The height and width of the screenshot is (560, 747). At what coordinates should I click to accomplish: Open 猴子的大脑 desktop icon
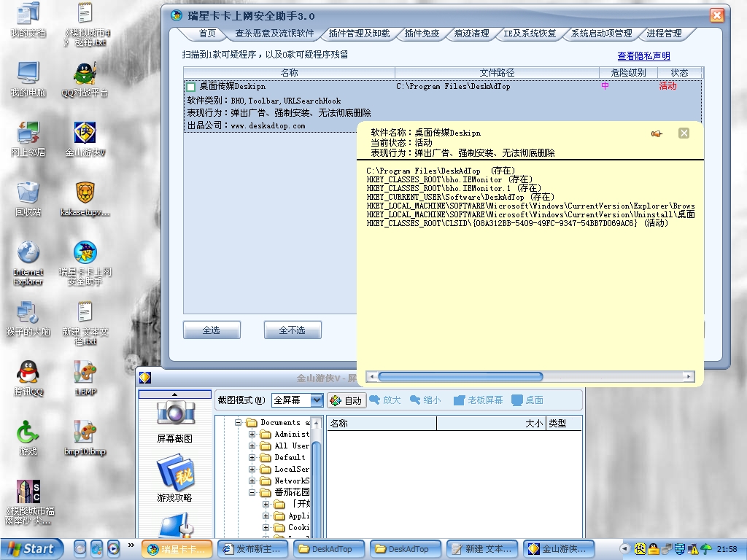click(28, 318)
